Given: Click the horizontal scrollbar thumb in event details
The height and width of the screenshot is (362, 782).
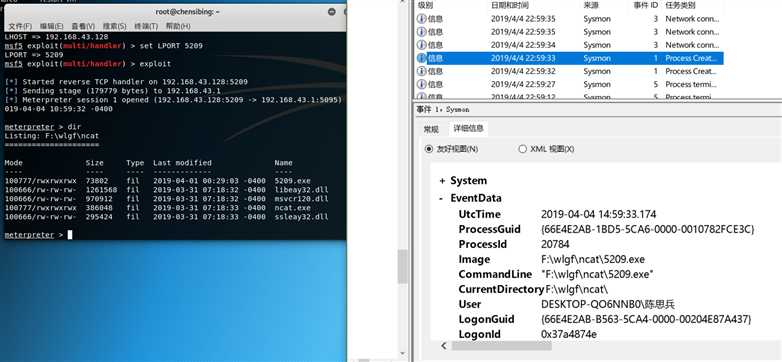Looking at the screenshot, I should [x=502, y=346].
